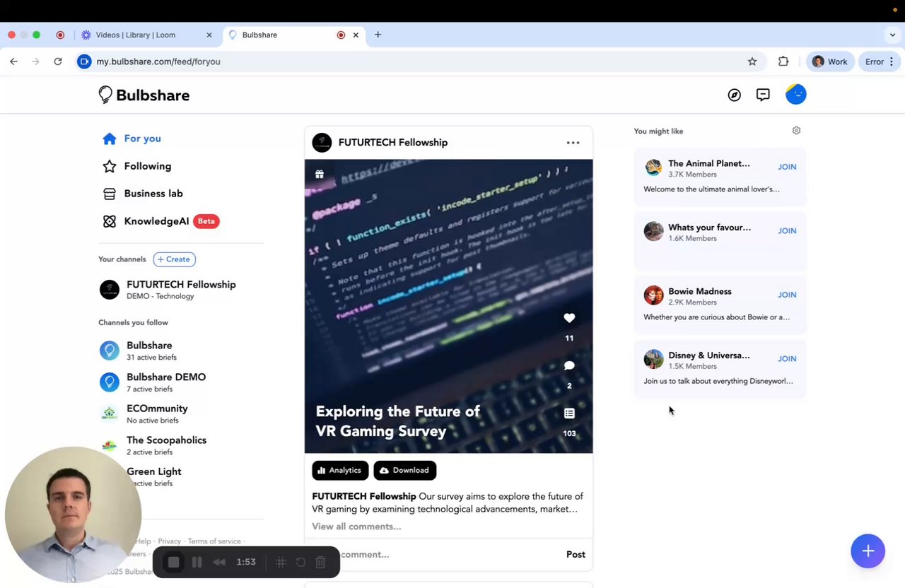This screenshot has height=588, width=905.
Task: Close the Bulbshare browser tab
Action: pos(356,35)
